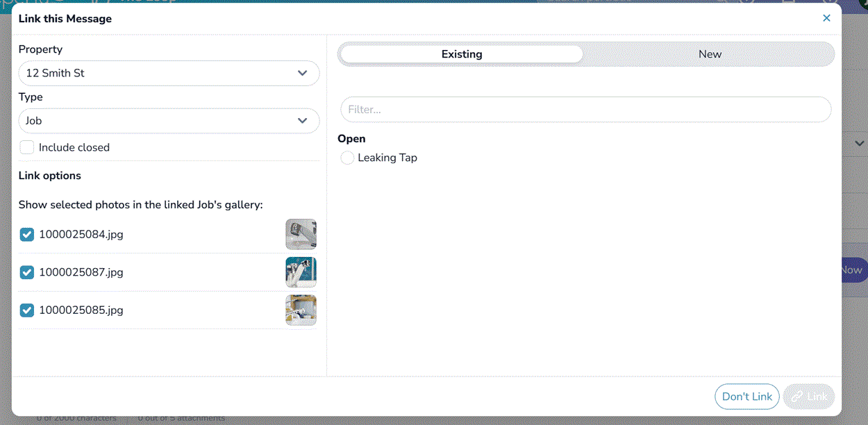Click the chevron on the Property dropdown
This screenshot has width=868, height=425.
point(303,73)
